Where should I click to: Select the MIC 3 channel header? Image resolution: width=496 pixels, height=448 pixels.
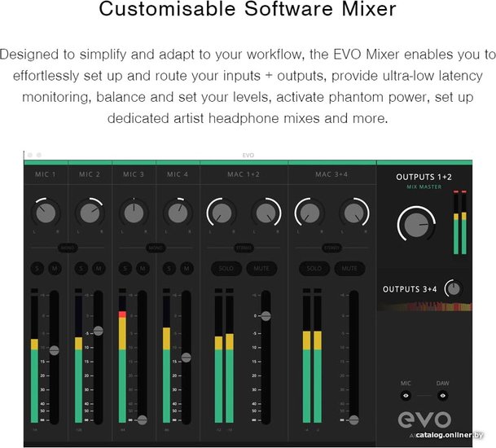pyautogui.click(x=134, y=174)
